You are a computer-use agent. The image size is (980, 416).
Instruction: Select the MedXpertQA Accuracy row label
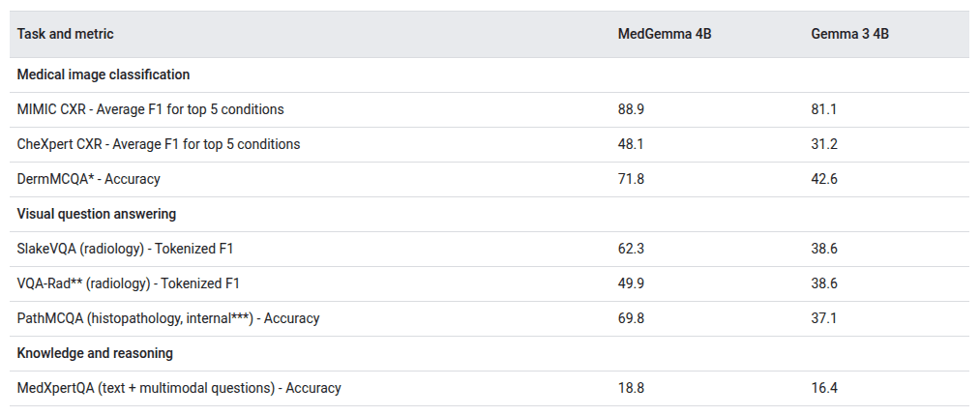pyautogui.click(x=179, y=388)
